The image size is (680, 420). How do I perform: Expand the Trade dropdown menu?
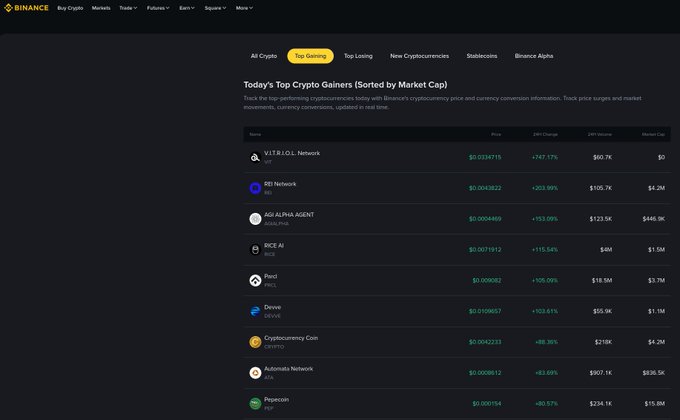[128, 8]
